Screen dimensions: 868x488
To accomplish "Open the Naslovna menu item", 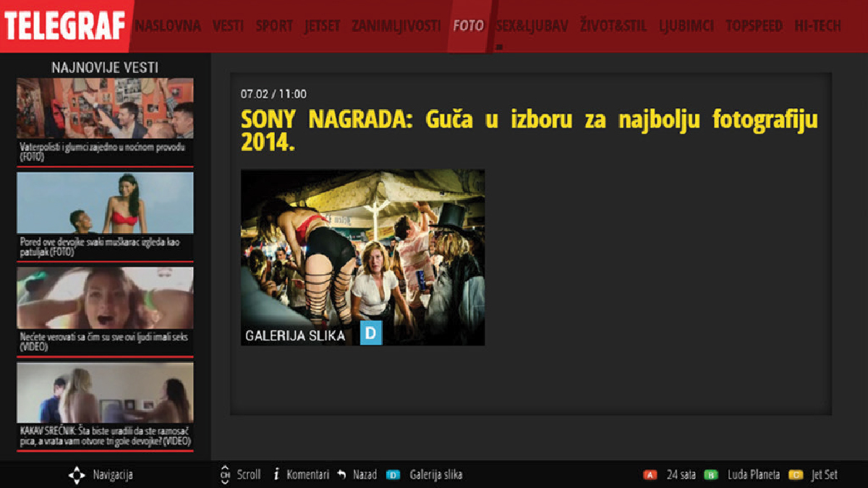I will (168, 26).
